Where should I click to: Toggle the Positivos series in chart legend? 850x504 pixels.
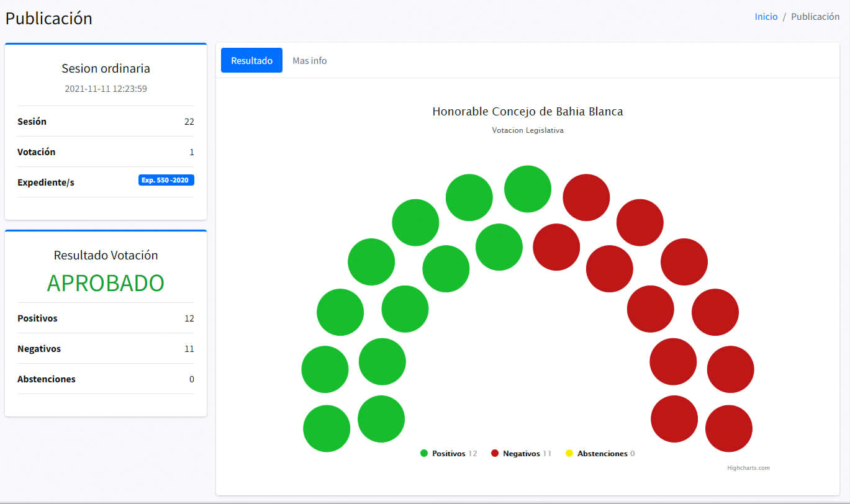(x=448, y=454)
